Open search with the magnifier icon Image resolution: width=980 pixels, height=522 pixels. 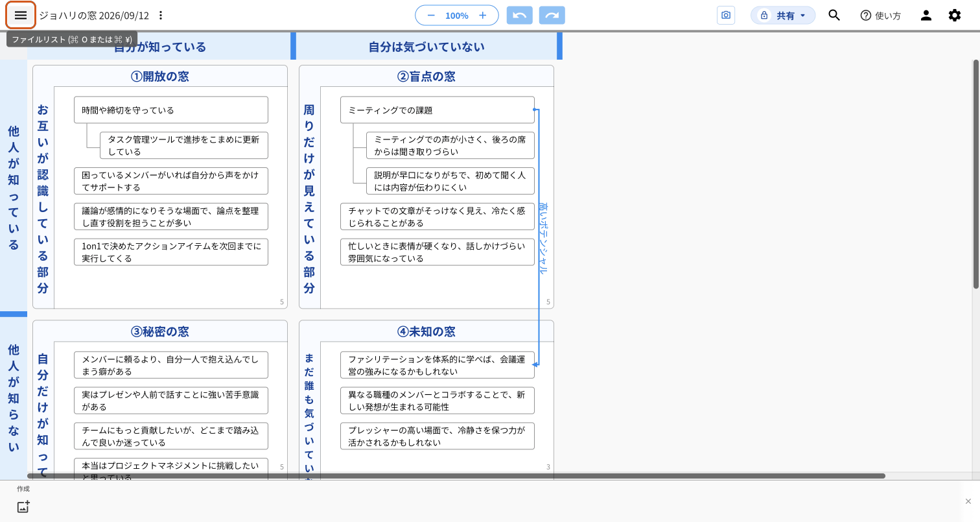pos(834,16)
